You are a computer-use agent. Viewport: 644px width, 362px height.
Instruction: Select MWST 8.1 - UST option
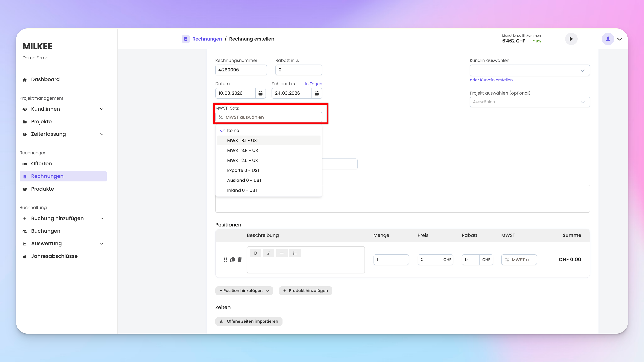(243, 140)
